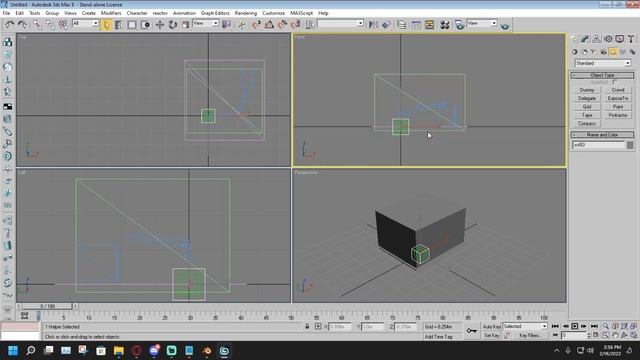This screenshot has width=640, height=360.
Task: Click the Crowd helper button
Action: point(618,90)
